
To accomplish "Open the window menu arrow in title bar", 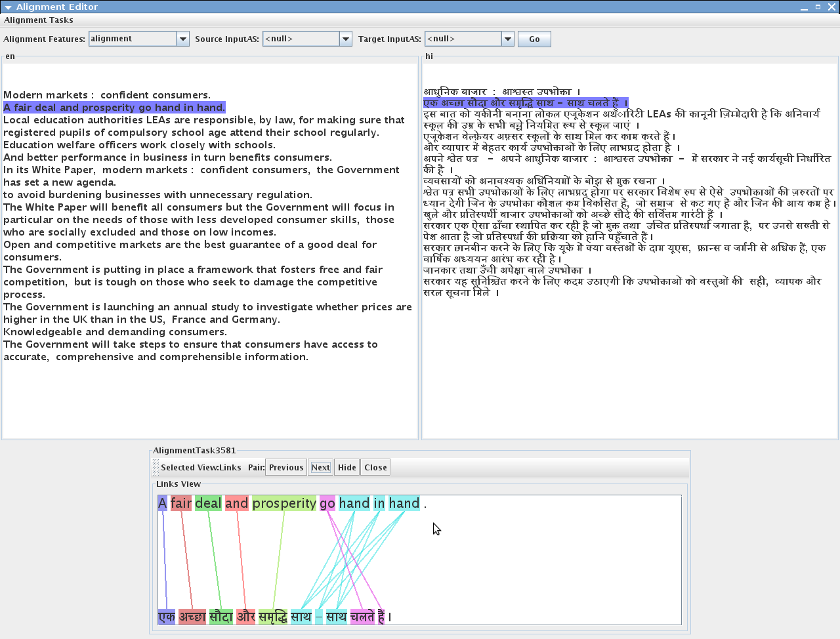I will (x=8, y=7).
